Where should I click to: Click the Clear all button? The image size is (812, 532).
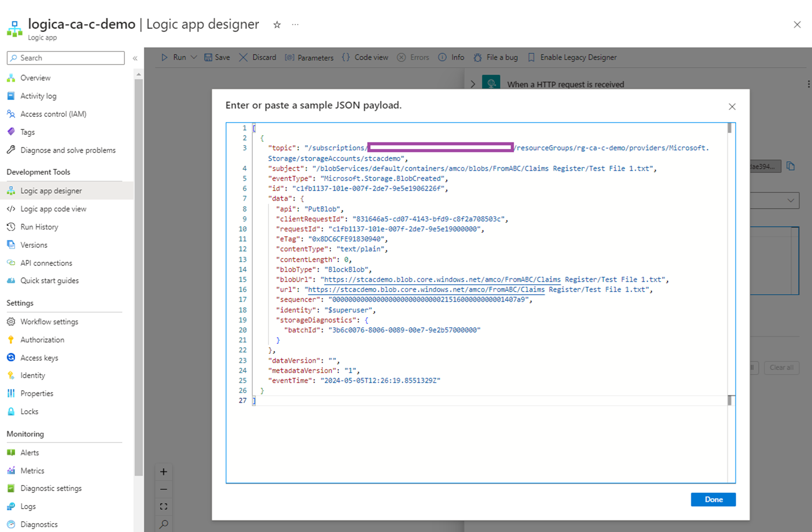(781, 368)
